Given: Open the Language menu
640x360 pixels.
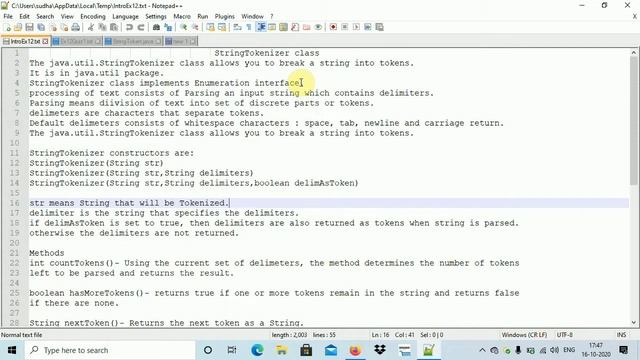Looking at the screenshot, I should click(125, 16).
